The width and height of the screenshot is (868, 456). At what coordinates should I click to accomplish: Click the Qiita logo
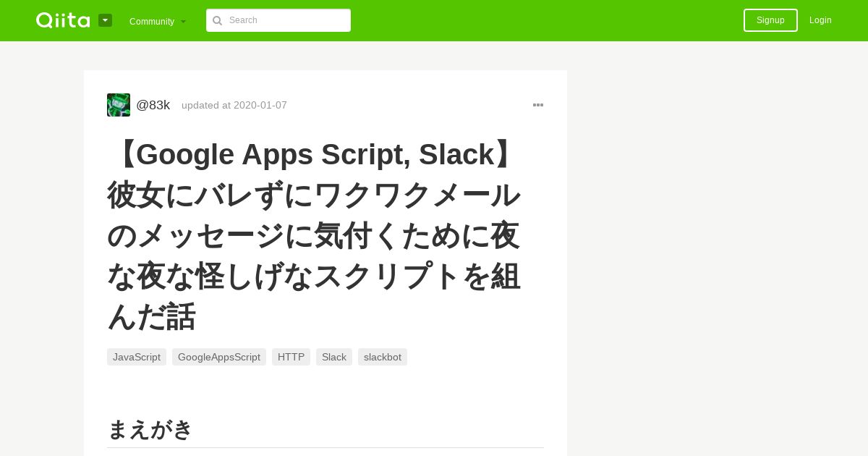(63, 20)
